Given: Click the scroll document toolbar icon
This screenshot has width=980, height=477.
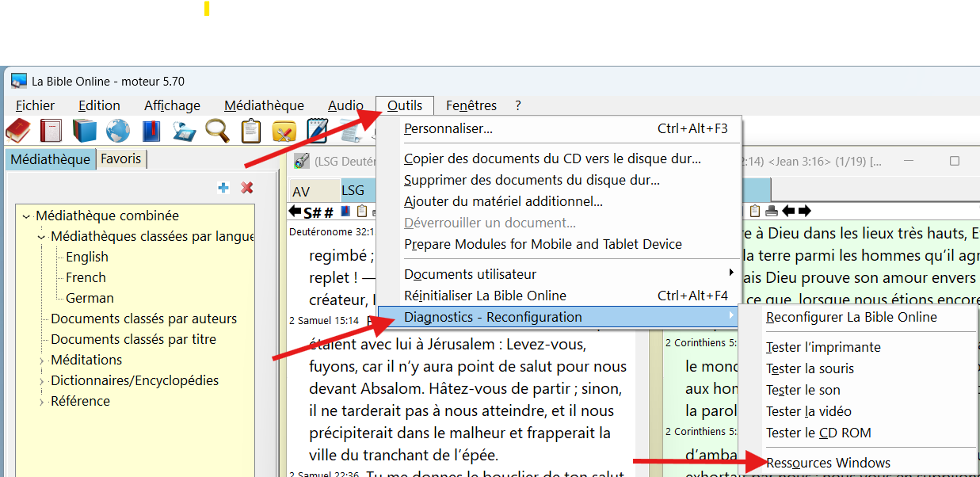Looking at the screenshot, I should click(351, 131).
